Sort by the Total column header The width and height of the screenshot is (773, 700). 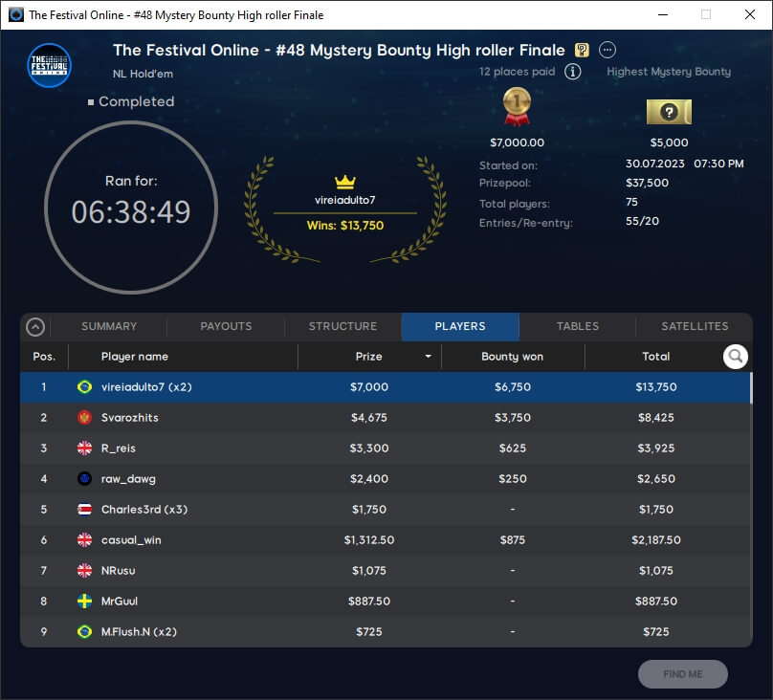click(x=655, y=356)
